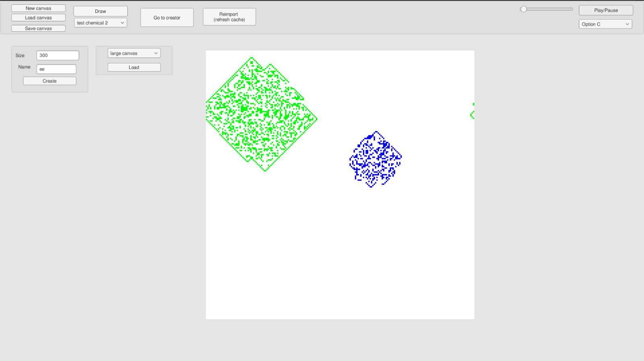Create the canvas with Create button
Viewport: 644px width, 361px height.
pyautogui.click(x=49, y=81)
